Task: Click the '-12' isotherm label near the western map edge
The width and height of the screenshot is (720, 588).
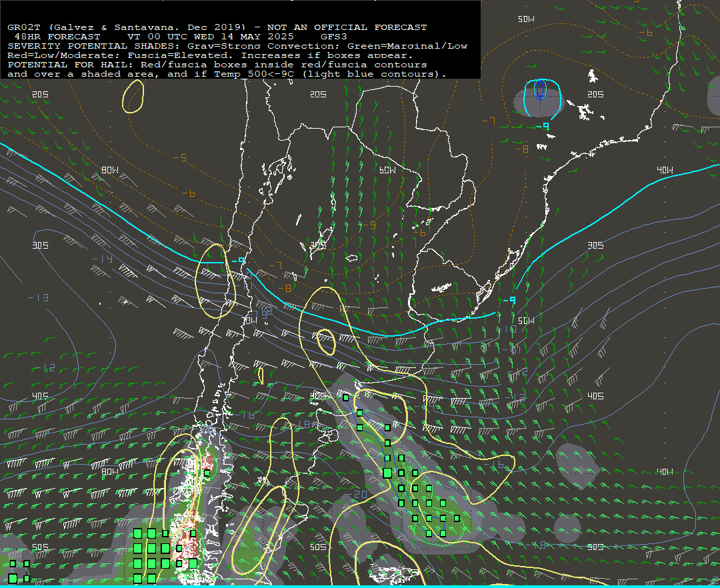Action: click(45, 368)
